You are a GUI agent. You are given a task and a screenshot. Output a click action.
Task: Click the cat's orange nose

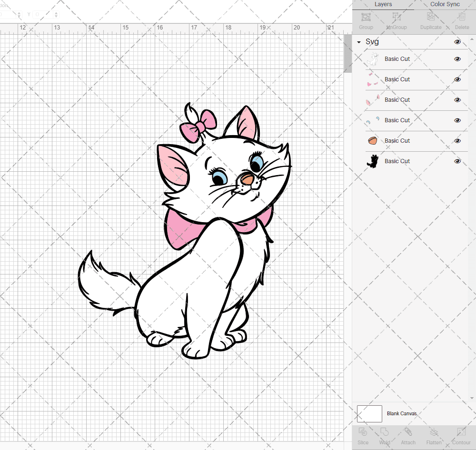(x=247, y=179)
